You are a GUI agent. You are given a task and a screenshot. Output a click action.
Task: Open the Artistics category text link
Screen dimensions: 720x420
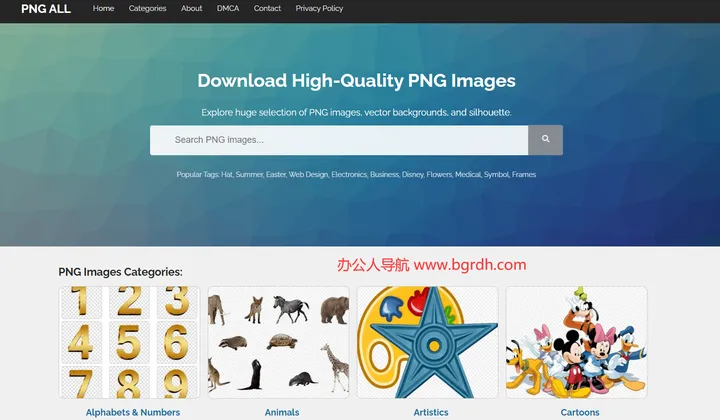[x=431, y=412]
